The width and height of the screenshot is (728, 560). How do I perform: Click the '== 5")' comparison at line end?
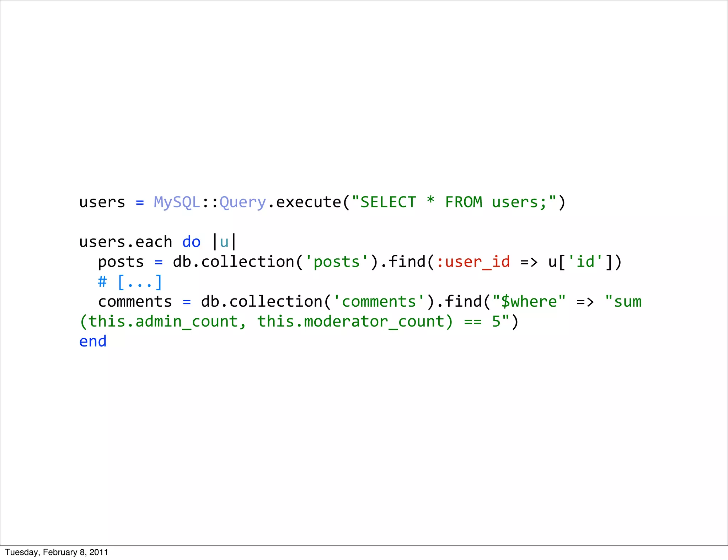[491, 322]
